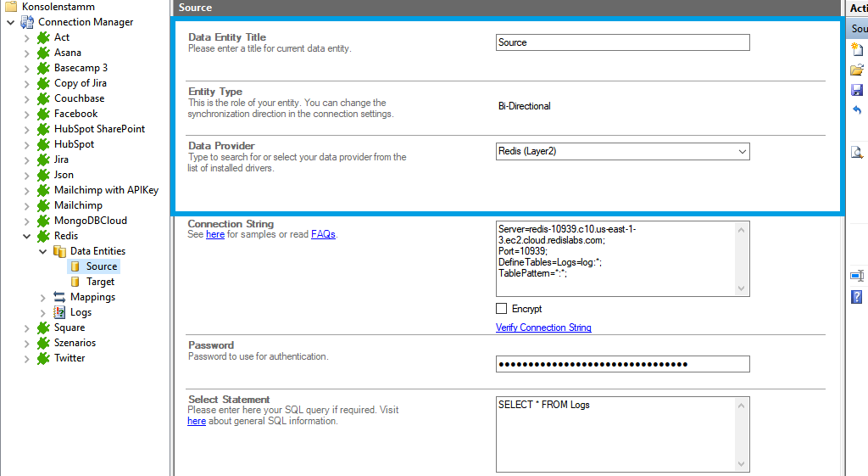The width and height of the screenshot is (868, 476).
Task: Expand the Jira connection node
Action: (27, 160)
